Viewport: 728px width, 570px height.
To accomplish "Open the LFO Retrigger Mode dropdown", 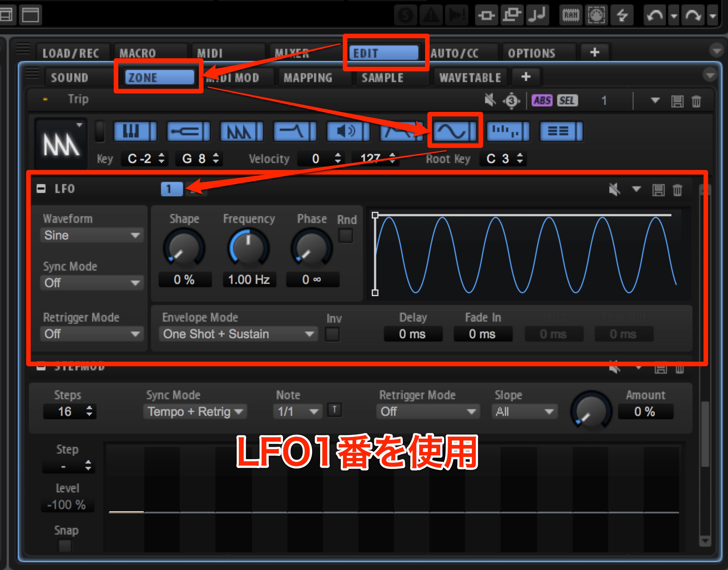I will 92,334.
